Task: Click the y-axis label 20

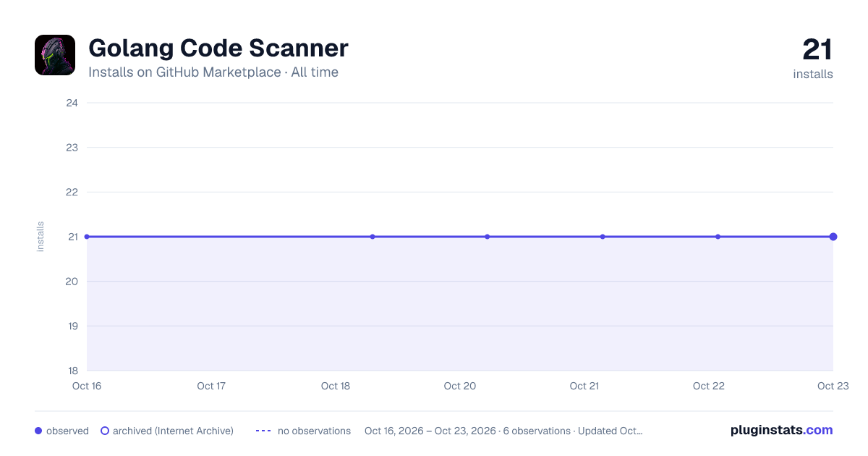Action: coord(72,282)
